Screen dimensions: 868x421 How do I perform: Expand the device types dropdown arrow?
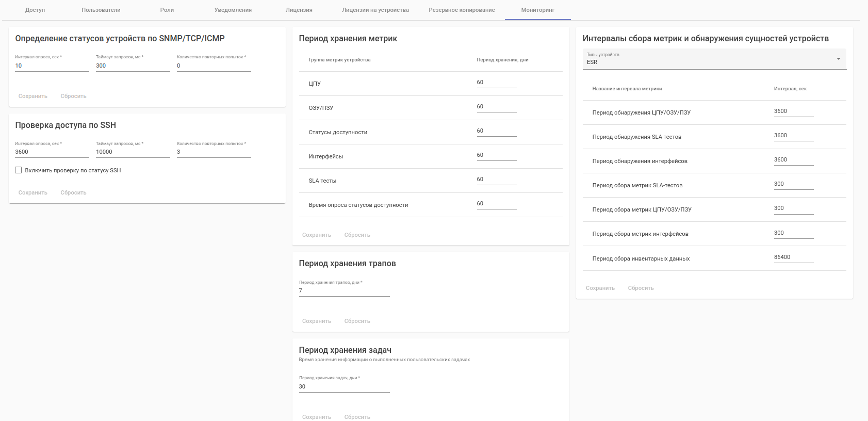tap(838, 59)
